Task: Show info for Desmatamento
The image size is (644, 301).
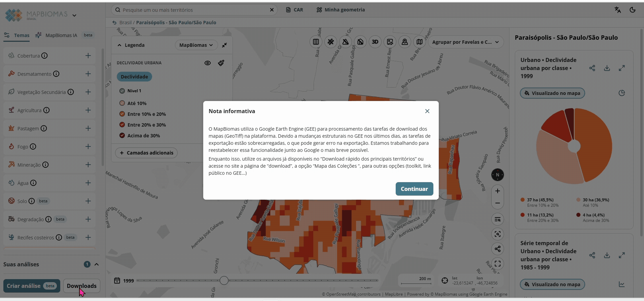Action: point(56,74)
